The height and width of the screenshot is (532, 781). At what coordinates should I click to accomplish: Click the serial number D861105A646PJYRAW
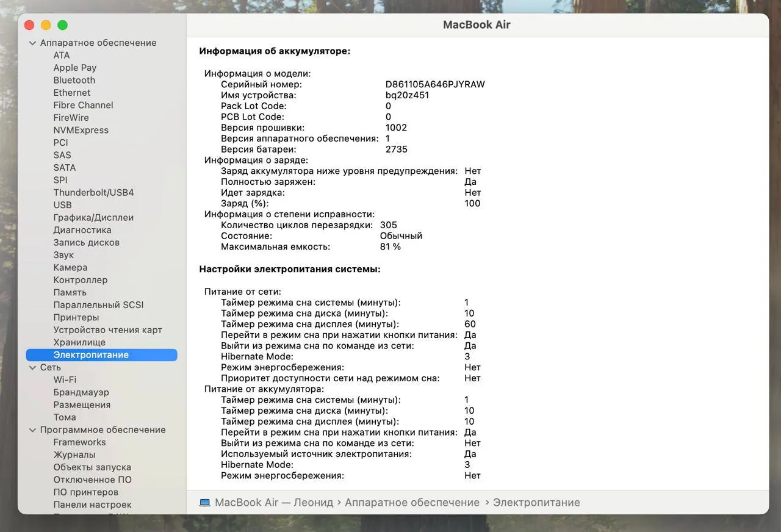(435, 84)
